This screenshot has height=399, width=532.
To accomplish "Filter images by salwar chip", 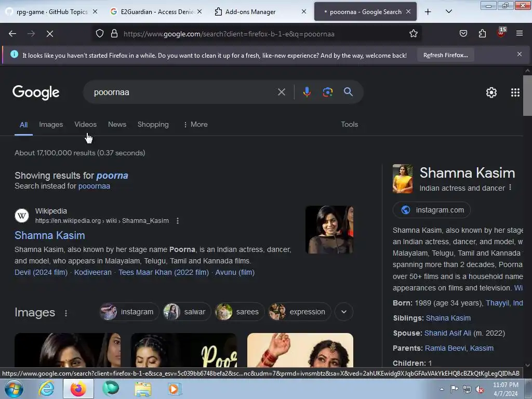I will (x=187, y=312).
